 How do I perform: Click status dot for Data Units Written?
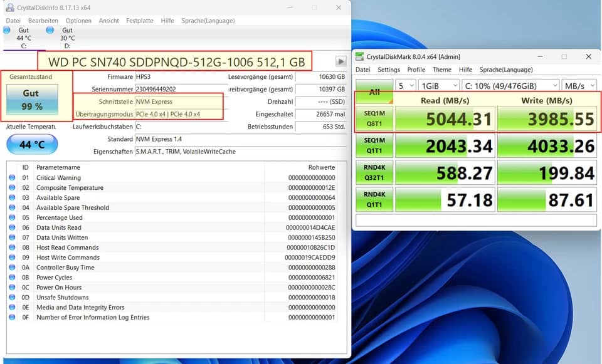[x=12, y=237]
